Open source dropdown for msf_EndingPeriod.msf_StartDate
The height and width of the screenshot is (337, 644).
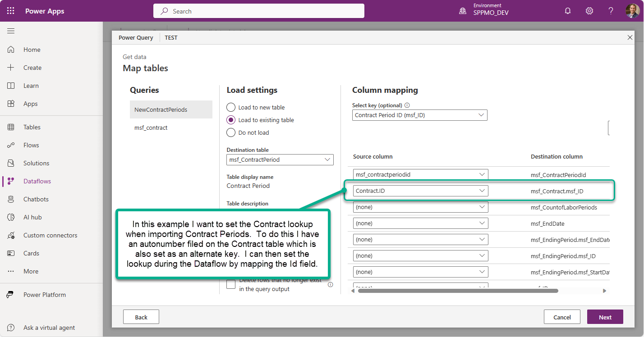coord(421,272)
